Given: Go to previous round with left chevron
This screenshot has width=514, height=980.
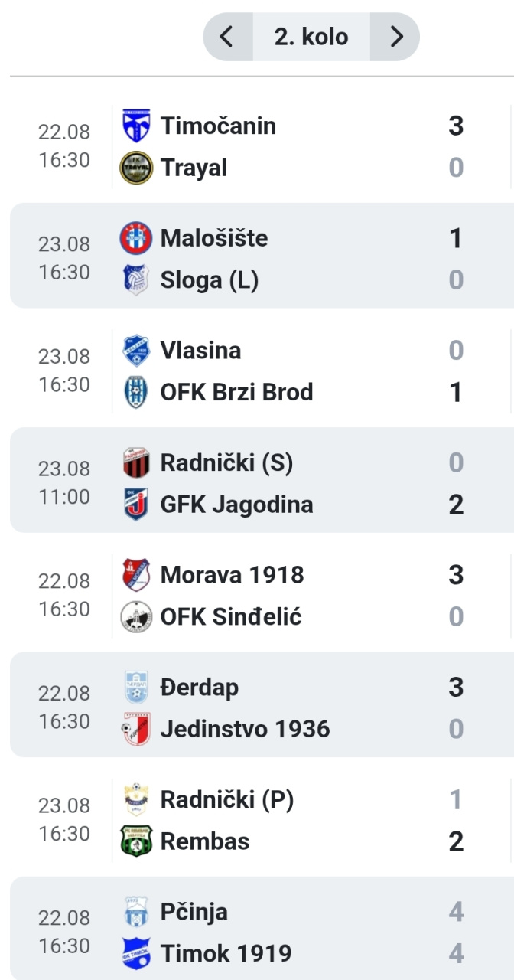Looking at the screenshot, I should coord(227,37).
